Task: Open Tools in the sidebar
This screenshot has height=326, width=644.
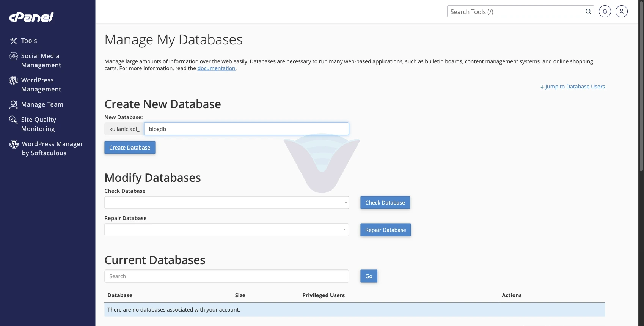Action: pyautogui.click(x=29, y=41)
